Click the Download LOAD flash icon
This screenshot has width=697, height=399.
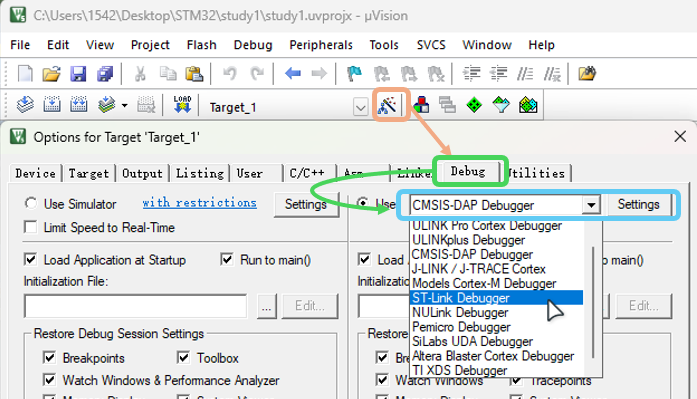click(182, 105)
